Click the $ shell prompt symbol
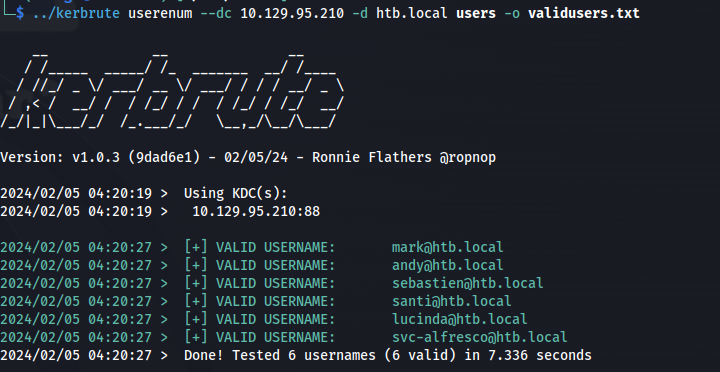This screenshot has width=720, height=372. click(x=20, y=13)
